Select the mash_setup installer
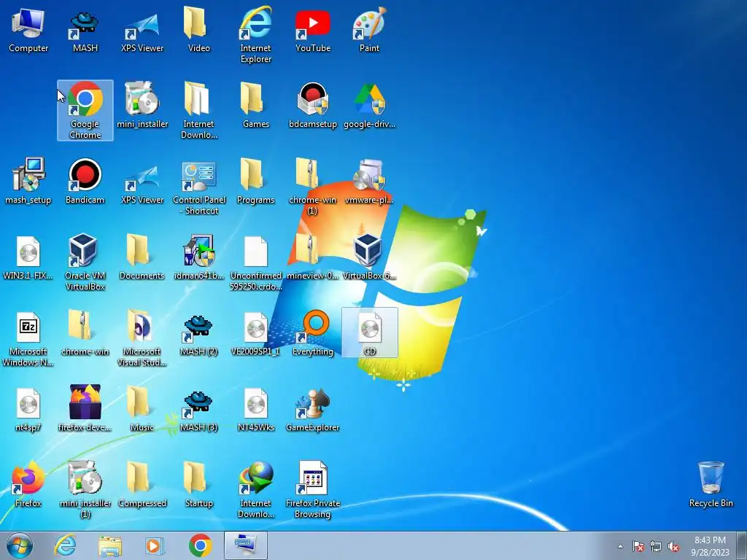Viewport: 747px width, 560px height. coord(28,181)
